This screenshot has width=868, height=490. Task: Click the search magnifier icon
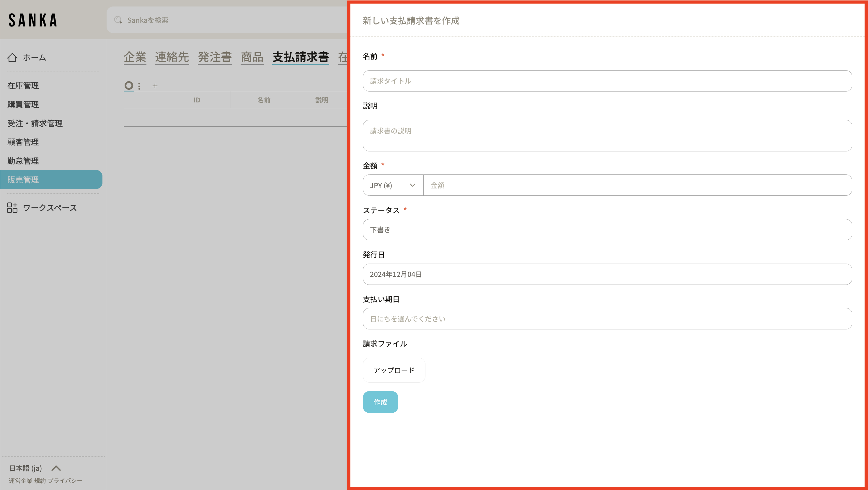(x=118, y=20)
